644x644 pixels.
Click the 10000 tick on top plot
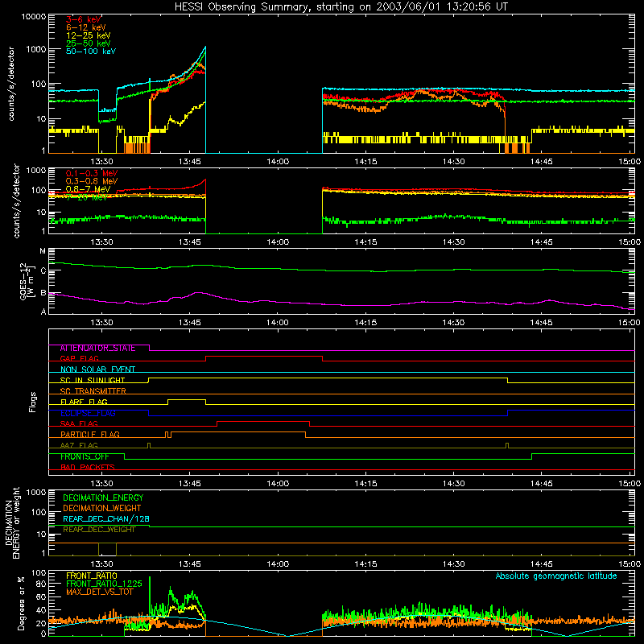(x=34, y=17)
